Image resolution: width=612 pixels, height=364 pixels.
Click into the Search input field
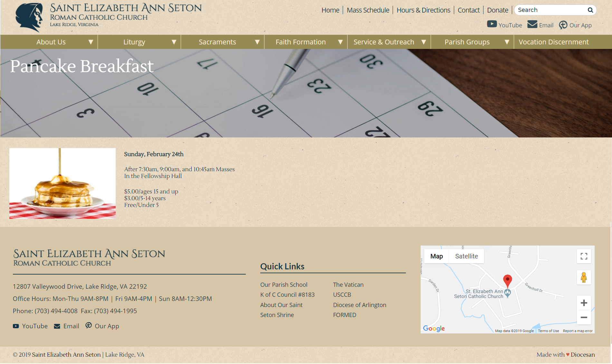coord(551,10)
